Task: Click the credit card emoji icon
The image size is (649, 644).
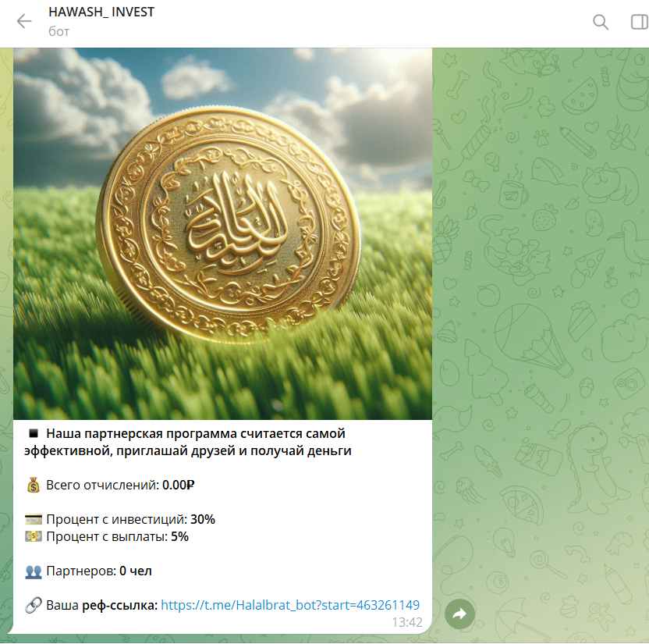Action: point(34,519)
